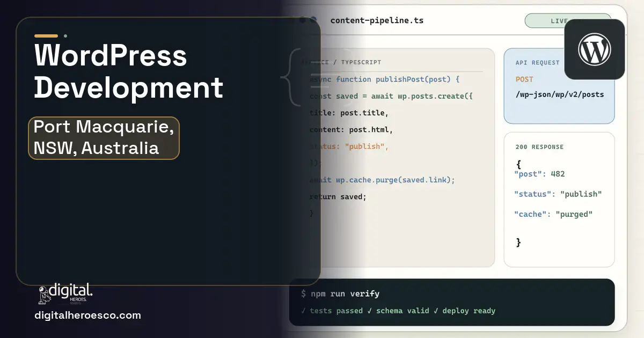Click the LIVE status badge

point(568,21)
